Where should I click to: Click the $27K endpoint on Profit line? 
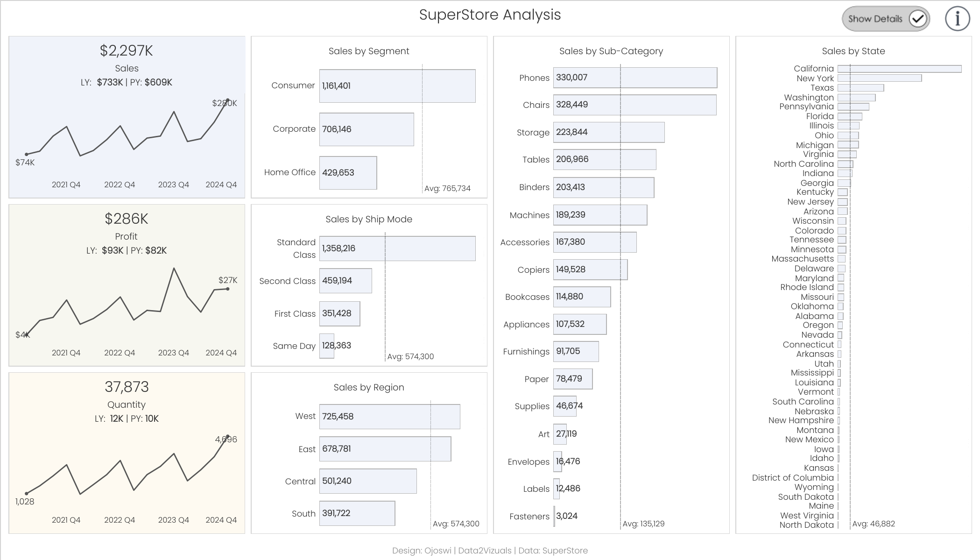[x=228, y=289]
